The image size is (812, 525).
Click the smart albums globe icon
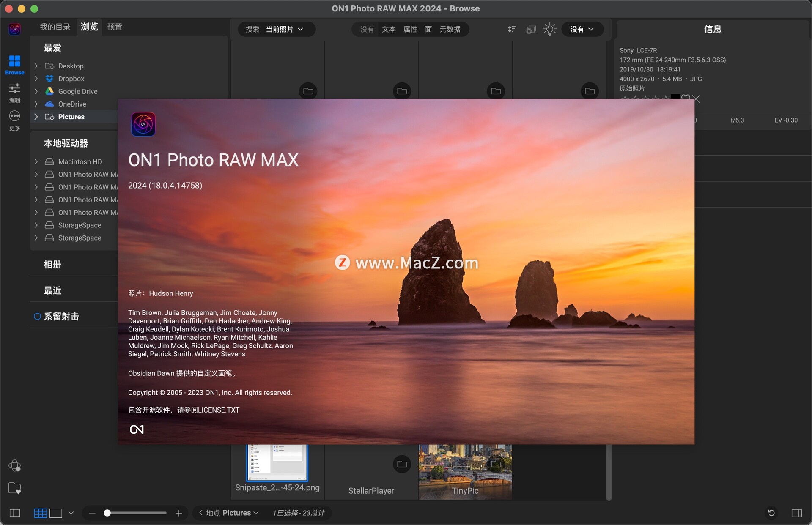coord(15,466)
